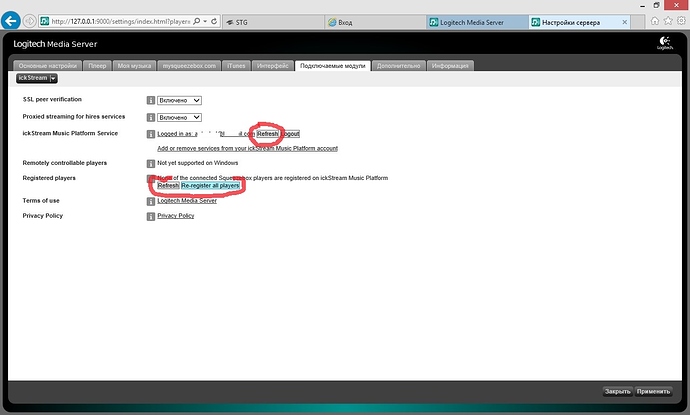Click 'Logitech Media Server' header title

tap(55, 44)
